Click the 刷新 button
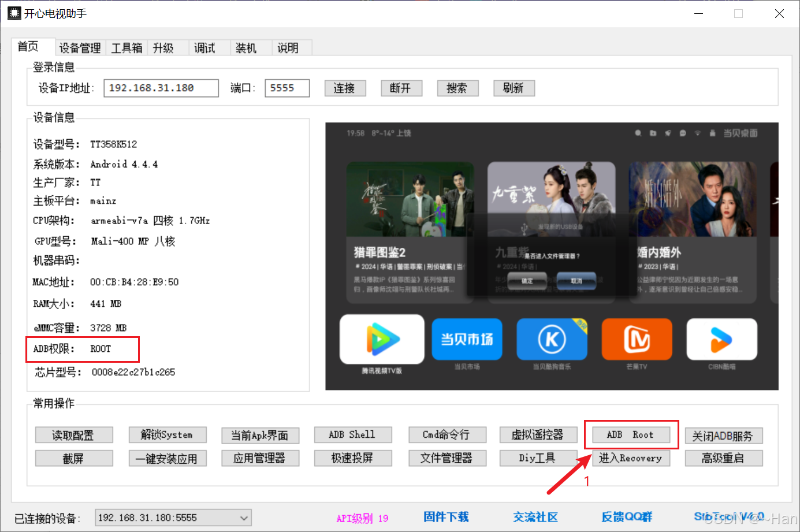800x532 pixels. pyautogui.click(x=514, y=88)
